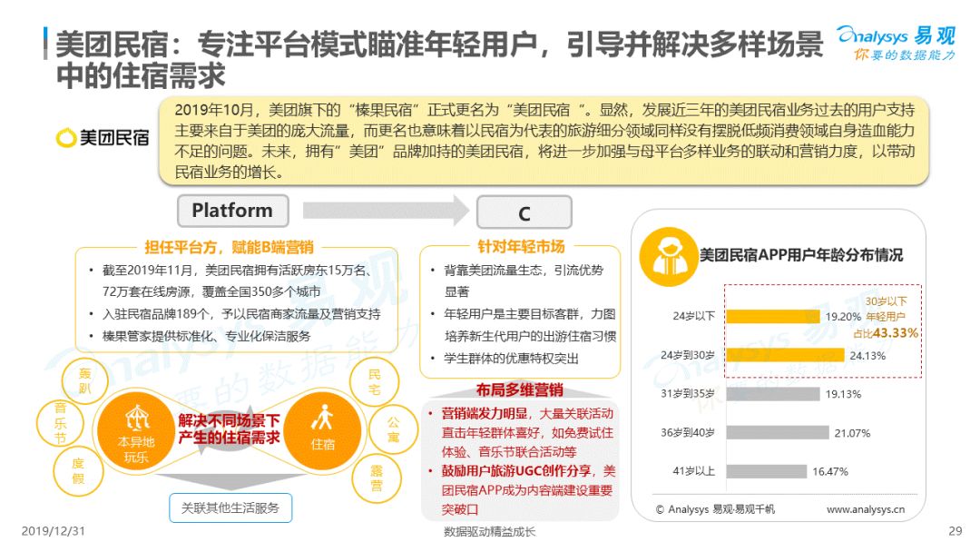
Task: Click the 24.13% value label
Action: click(867, 356)
